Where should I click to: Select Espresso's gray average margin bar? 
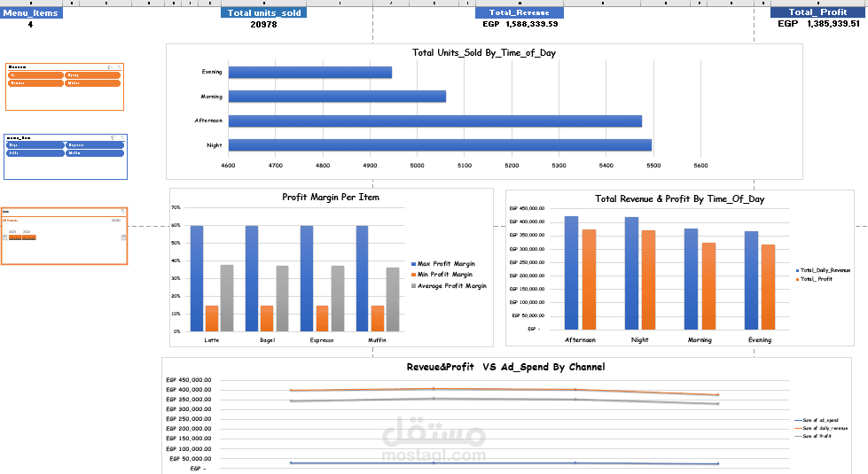click(338, 299)
